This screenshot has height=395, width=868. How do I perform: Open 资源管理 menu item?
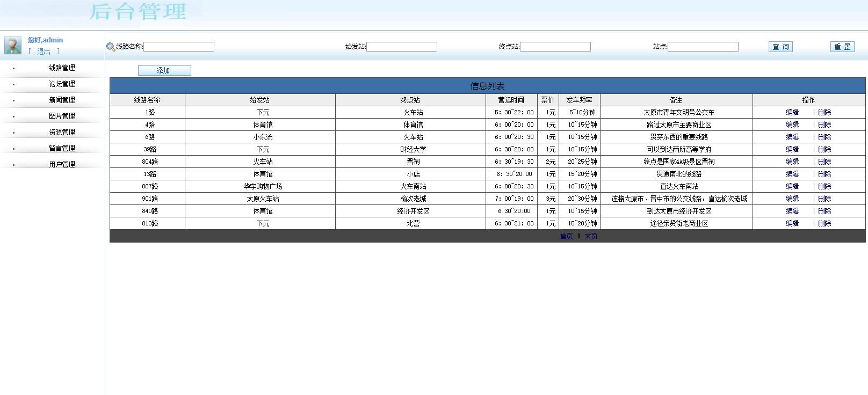point(62,132)
